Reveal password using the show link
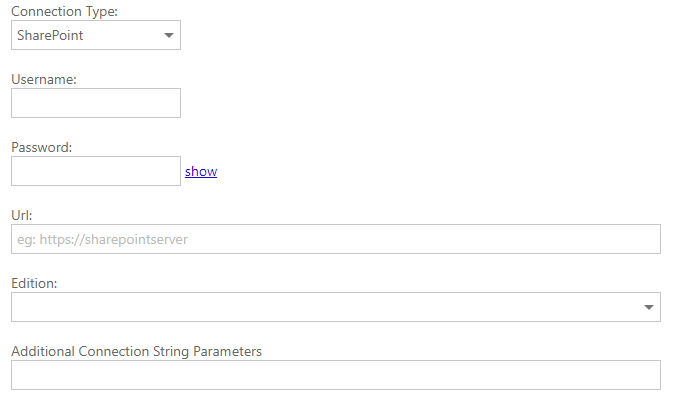 [201, 171]
